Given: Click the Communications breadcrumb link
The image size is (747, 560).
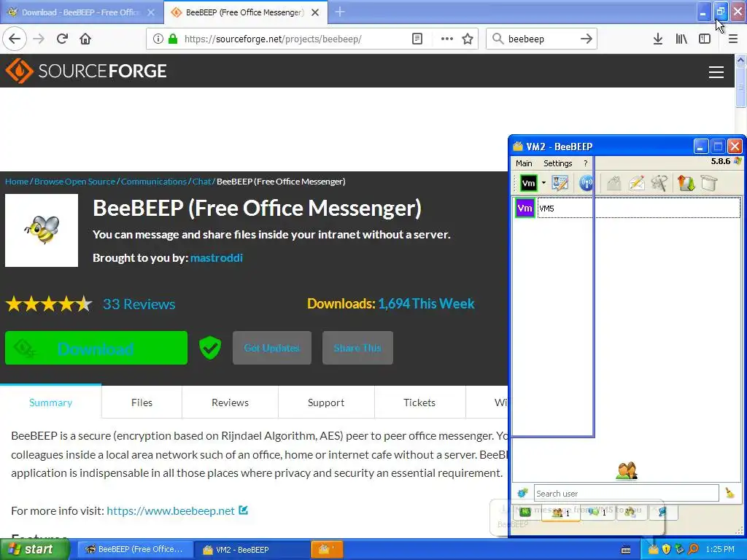Looking at the screenshot, I should 153,182.
